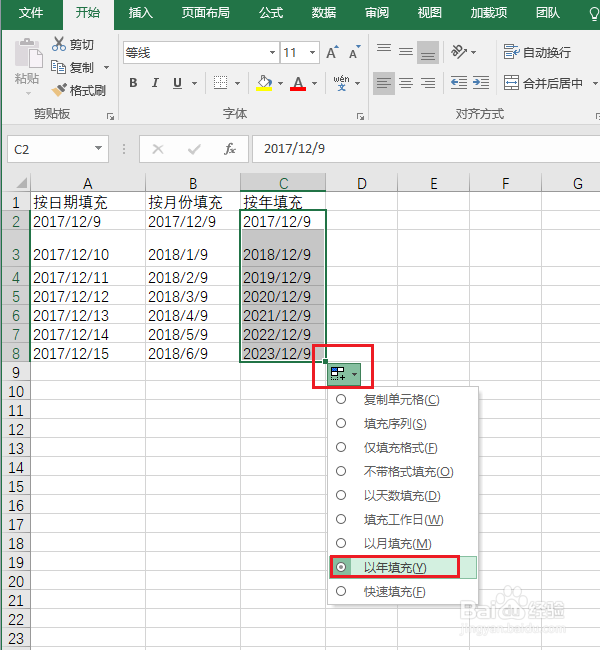Screen dimensions: 600x650
Task: Decrease font size with small A
Action: 354,53
